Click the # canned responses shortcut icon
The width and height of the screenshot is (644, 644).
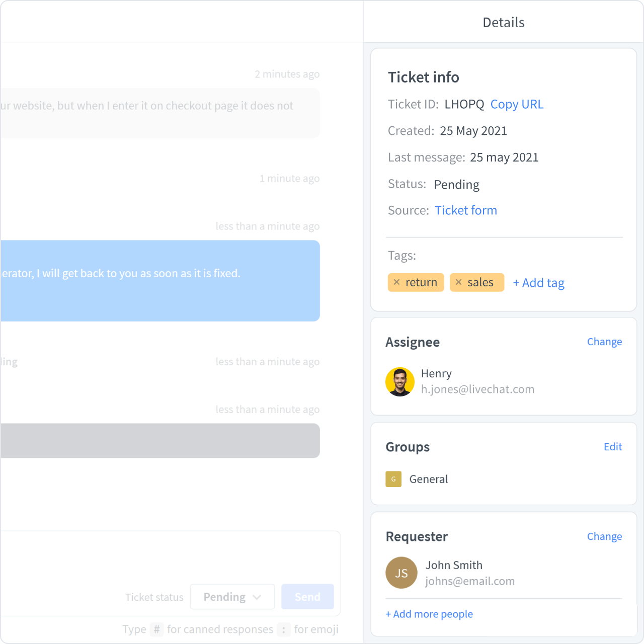[x=157, y=629]
